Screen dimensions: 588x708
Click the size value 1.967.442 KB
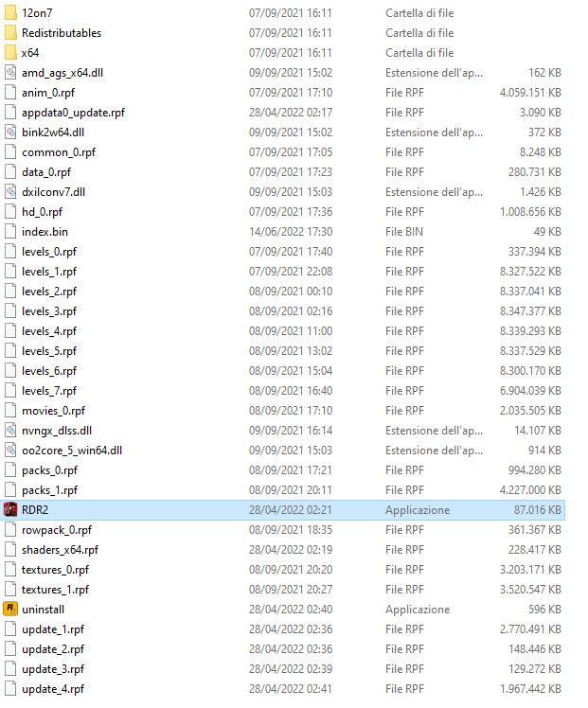530,688
